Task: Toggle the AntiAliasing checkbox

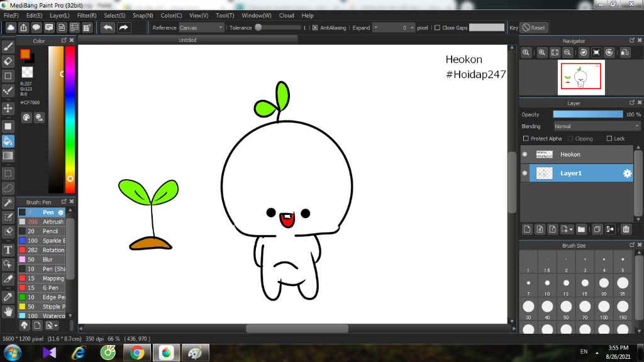Action: pos(315,28)
